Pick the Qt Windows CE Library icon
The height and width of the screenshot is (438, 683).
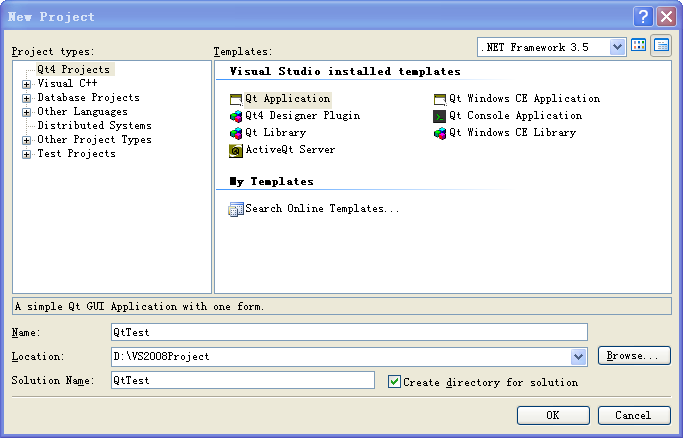pyautogui.click(x=440, y=133)
